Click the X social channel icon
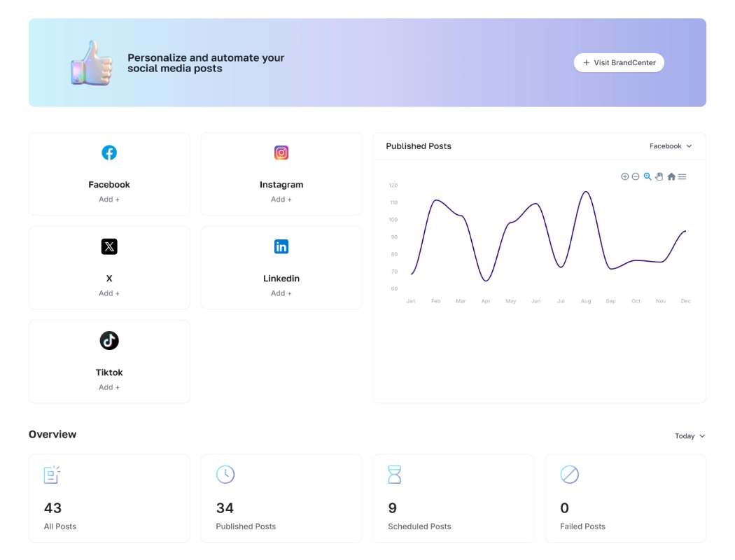The width and height of the screenshot is (735, 560). 109,246
